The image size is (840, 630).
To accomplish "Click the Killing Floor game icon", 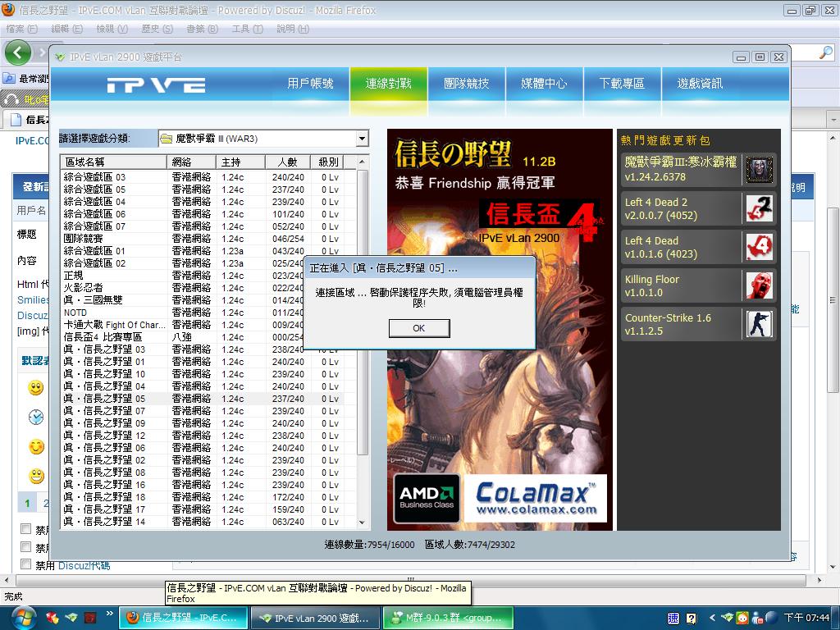I will 759,285.
